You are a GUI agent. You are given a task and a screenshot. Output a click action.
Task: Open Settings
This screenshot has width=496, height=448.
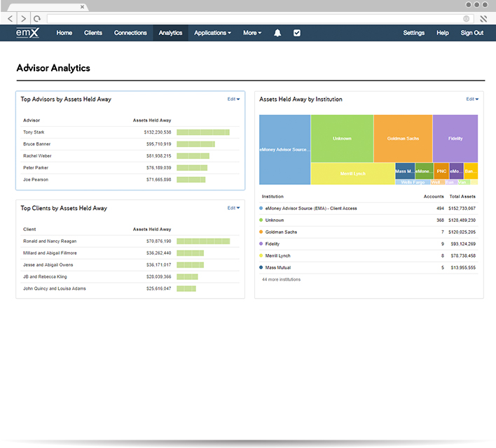tap(414, 33)
